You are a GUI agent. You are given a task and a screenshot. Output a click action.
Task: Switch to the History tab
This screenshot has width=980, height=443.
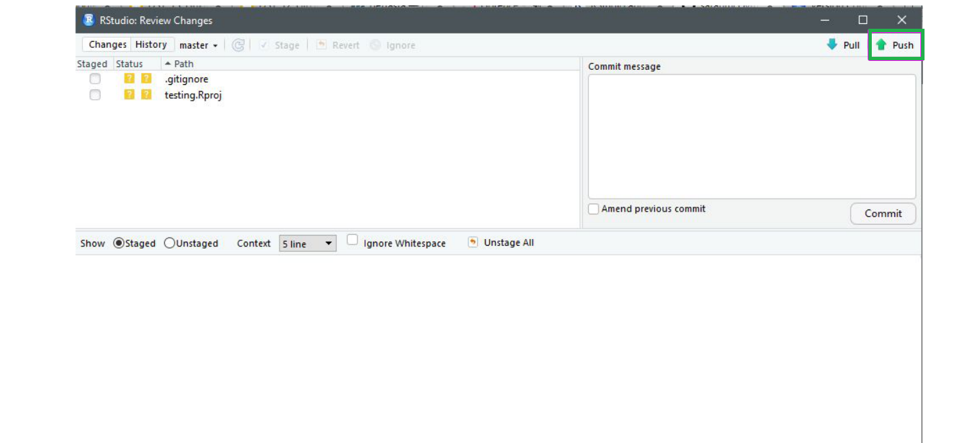(151, 45)
